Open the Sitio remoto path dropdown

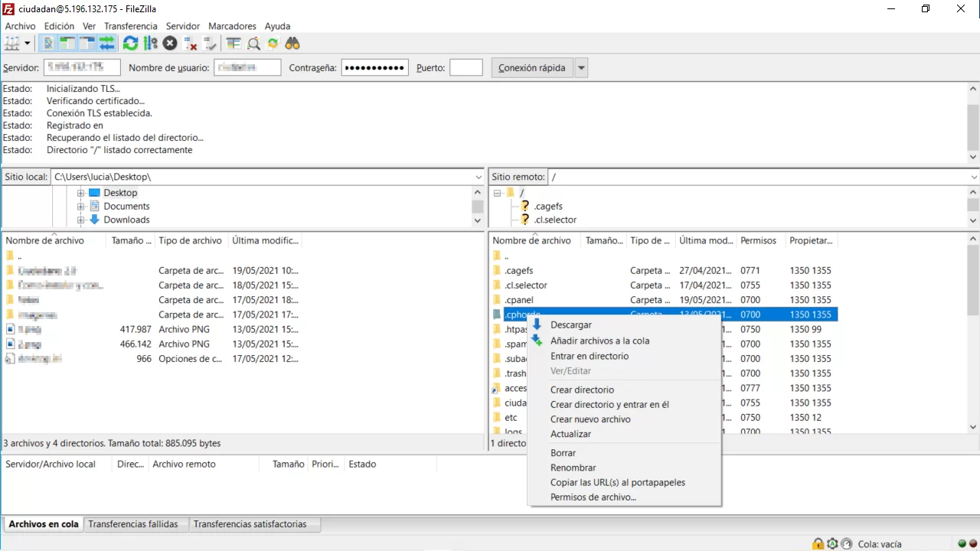[973, 177]
